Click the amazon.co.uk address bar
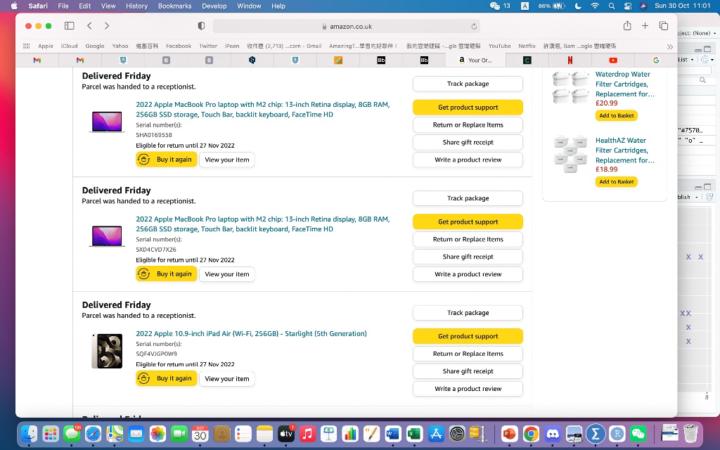Viewport: 720px width, 450px height. tap(347, 26)
